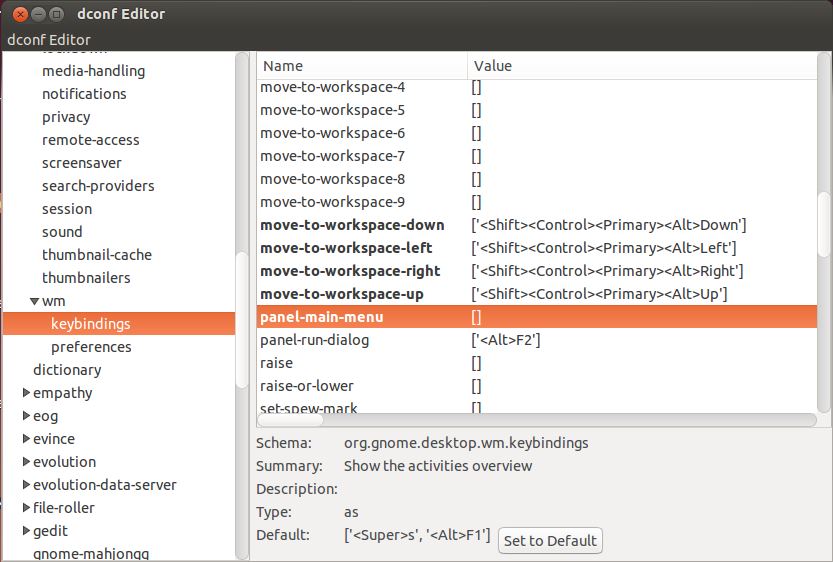Expand the file-roller tree node
The width and height of the screenshot is (833, 562).
26,507
